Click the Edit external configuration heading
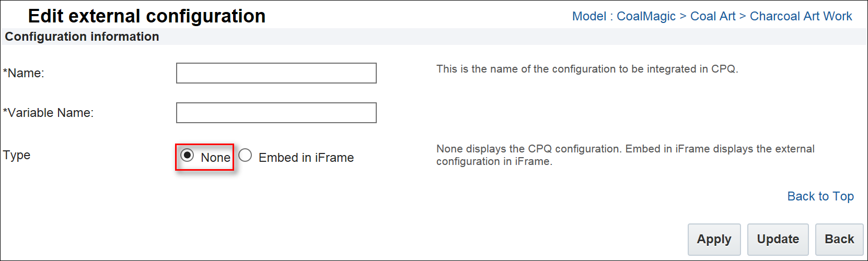Screen dimensions: 868x261 tap(146, 16)
